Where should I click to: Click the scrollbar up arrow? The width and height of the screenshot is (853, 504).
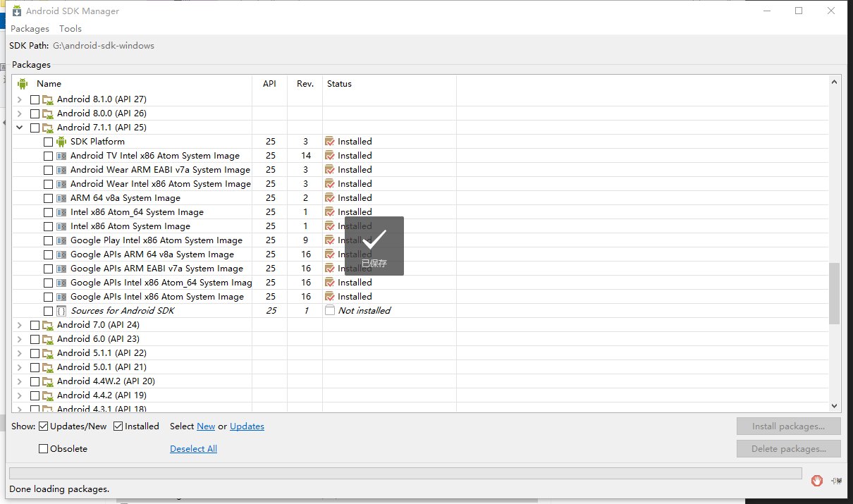(x=835, y=82)
